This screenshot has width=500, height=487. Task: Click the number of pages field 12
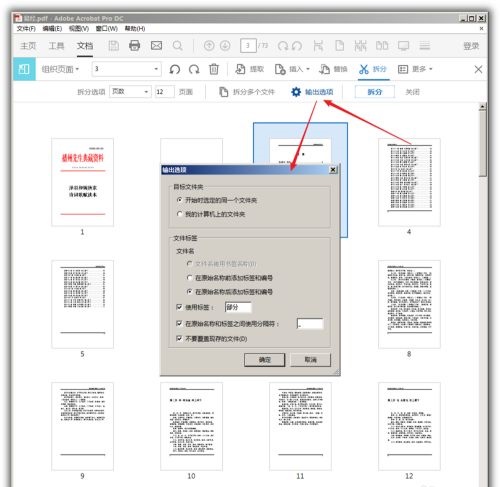click(164, 92)
